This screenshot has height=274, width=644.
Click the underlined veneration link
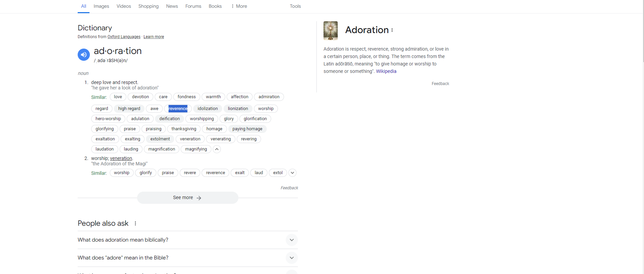121,158
